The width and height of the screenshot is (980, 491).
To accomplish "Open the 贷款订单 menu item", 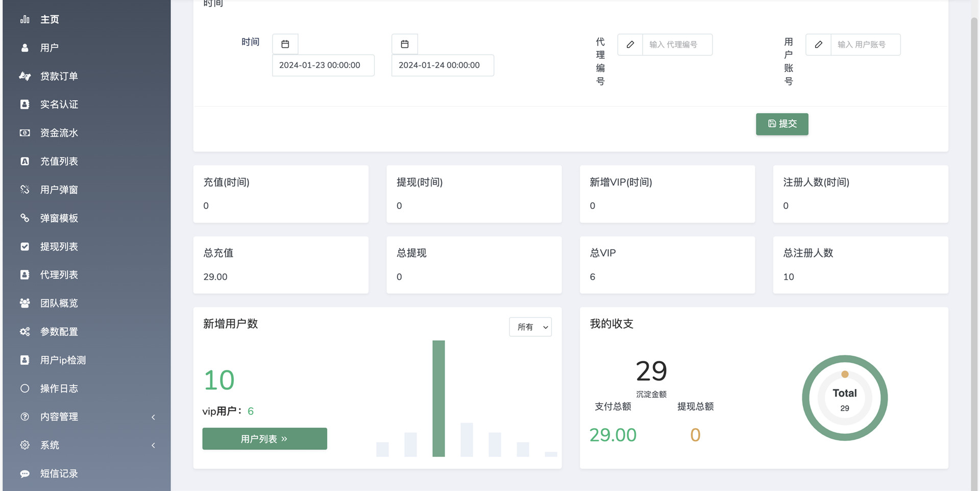I will [x=87, y=76].
